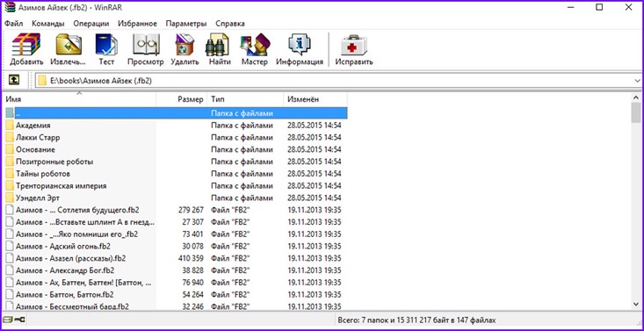Sort by the Тип column header
Screen dimensions: 644x331
(x=245, y=99)
